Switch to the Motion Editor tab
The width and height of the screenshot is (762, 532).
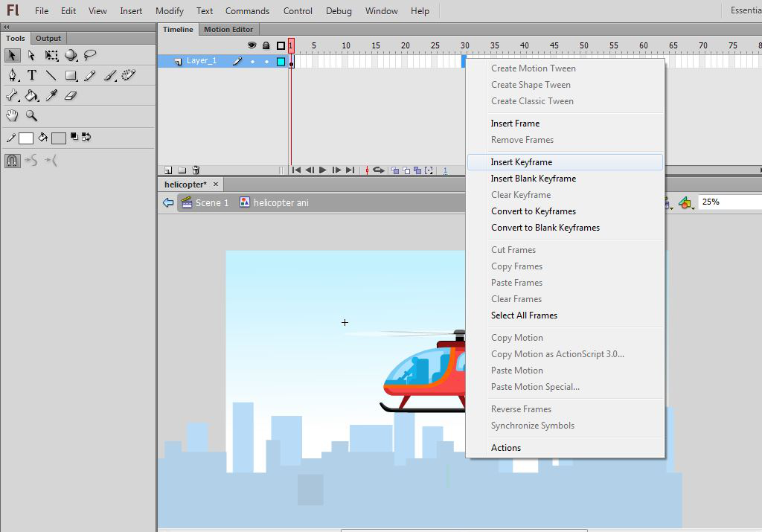[228, 30]
